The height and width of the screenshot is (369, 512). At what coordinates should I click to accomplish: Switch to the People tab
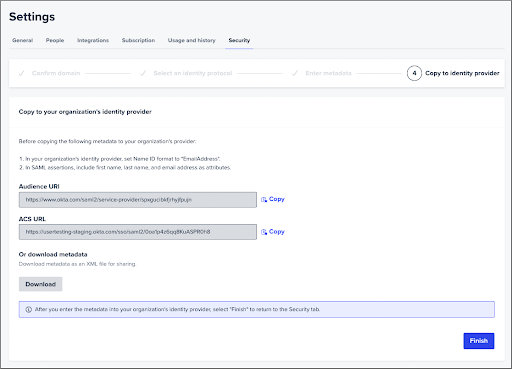pyautogui.click(x=55, y=40)
